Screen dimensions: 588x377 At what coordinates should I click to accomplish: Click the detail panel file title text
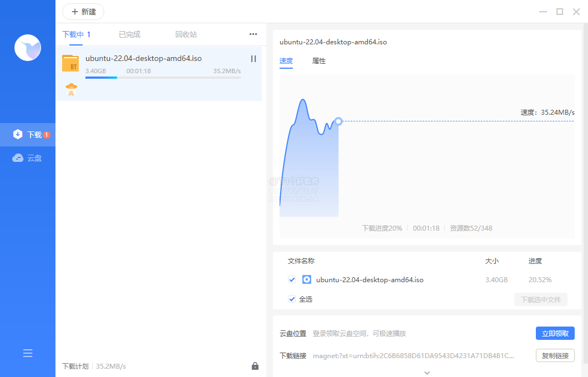[333, 42]
